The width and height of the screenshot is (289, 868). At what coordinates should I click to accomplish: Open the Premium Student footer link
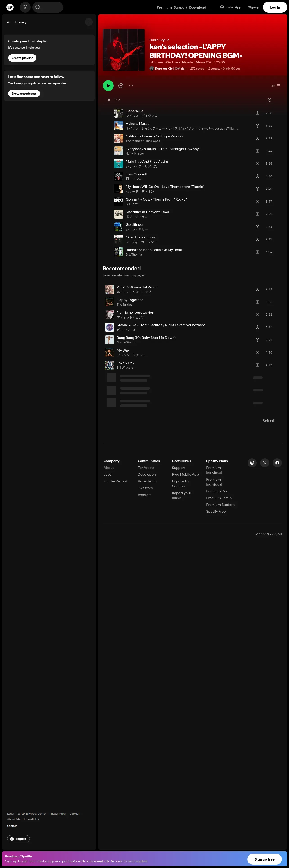[220, 505]
